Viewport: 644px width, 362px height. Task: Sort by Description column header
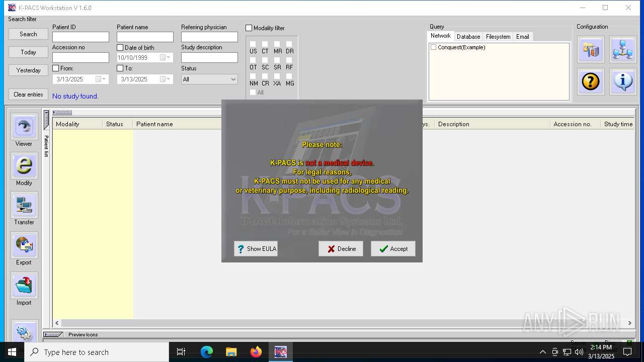(x=493, y=124)
